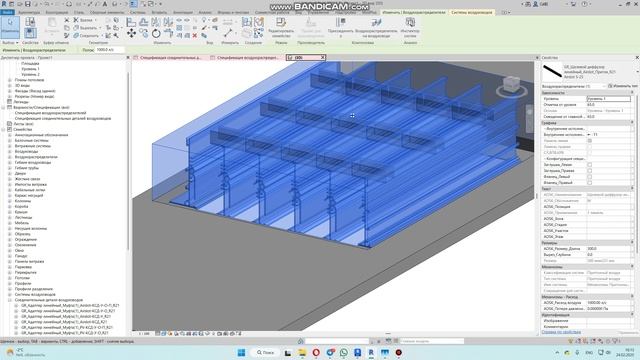
Task: Click Search on the Windows taskbar
Action: (266, 352)
